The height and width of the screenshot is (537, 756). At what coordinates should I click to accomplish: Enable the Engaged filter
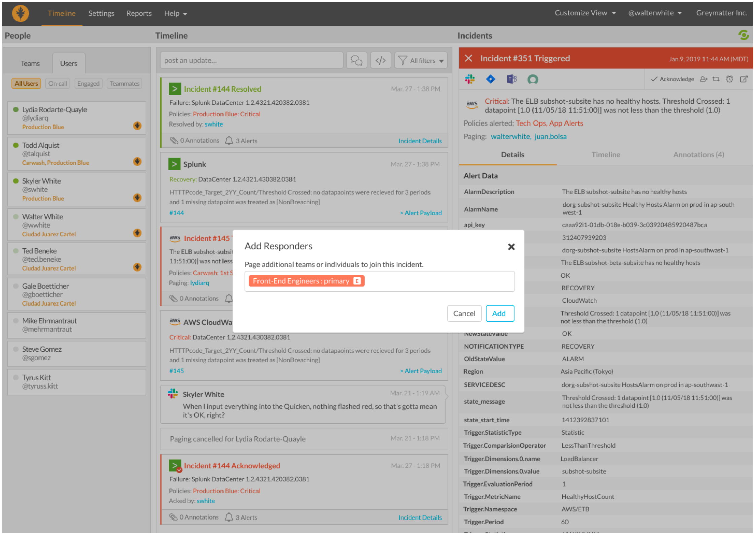tap(88, 83)
